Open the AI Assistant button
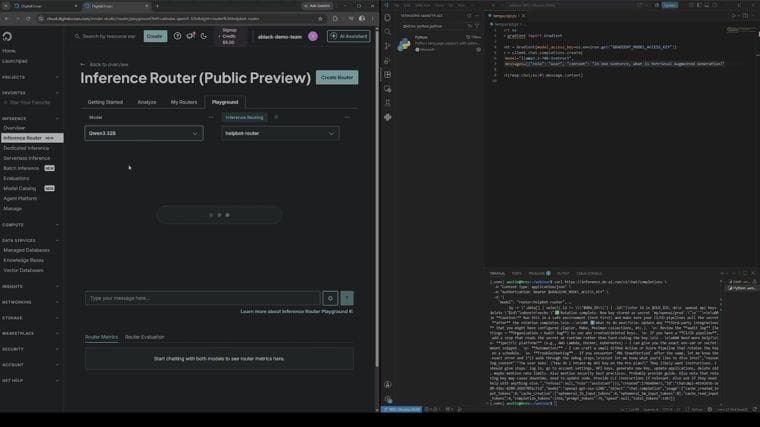 [x=348, y=36]
